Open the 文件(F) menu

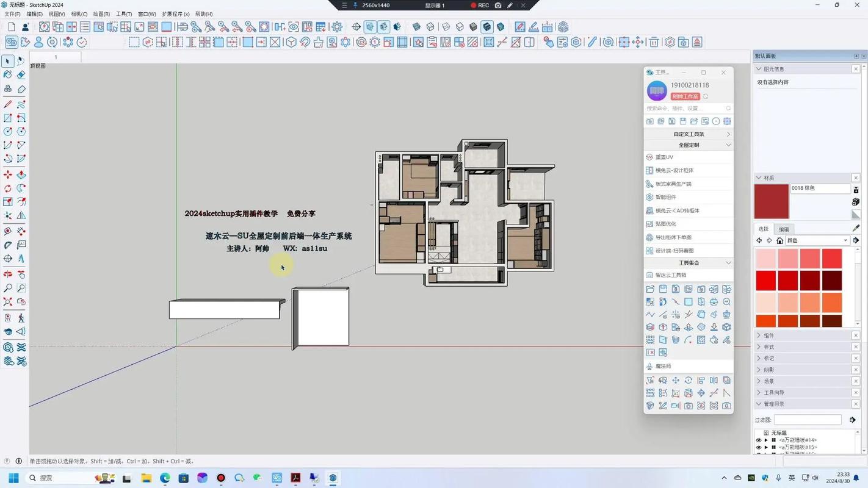[12, 14]
